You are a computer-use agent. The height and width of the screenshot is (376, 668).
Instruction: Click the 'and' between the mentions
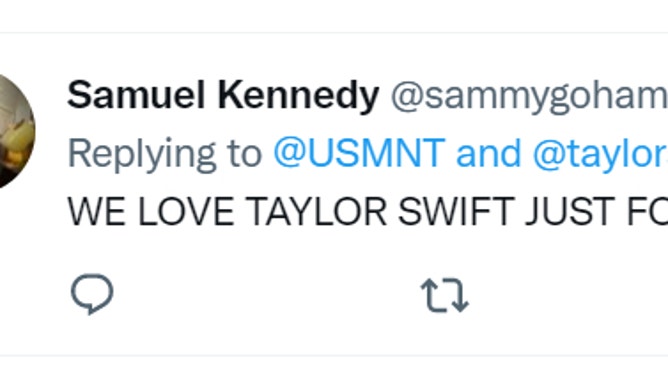pyautogui.click(x=489, y=152)
